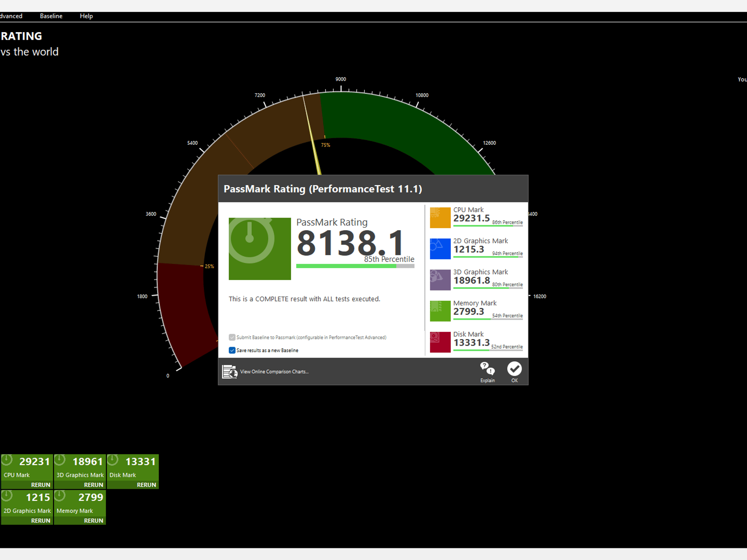The image size is (747, 560).
Task: Click 2D Graphics Mark score 1215.3
Action: [469, 249]
